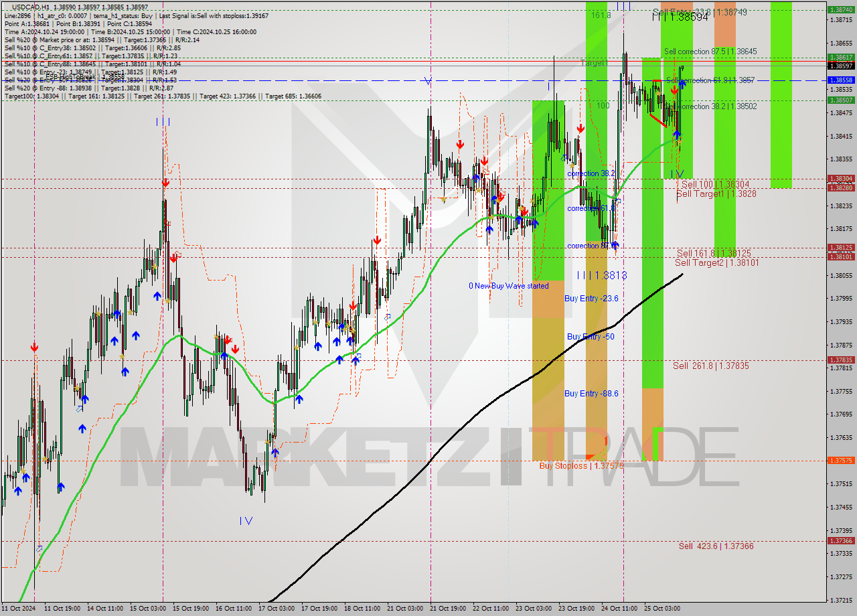
Task: Click the '25 Oct 03:00' time label
Action: coord(662,609)
